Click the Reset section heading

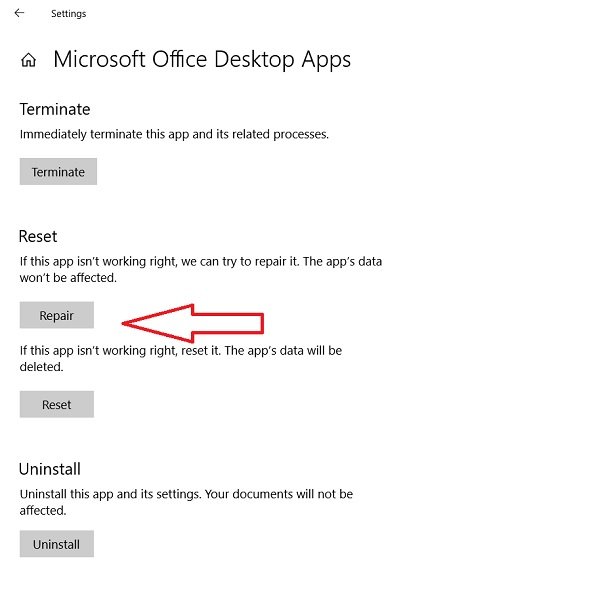[38, 236]
